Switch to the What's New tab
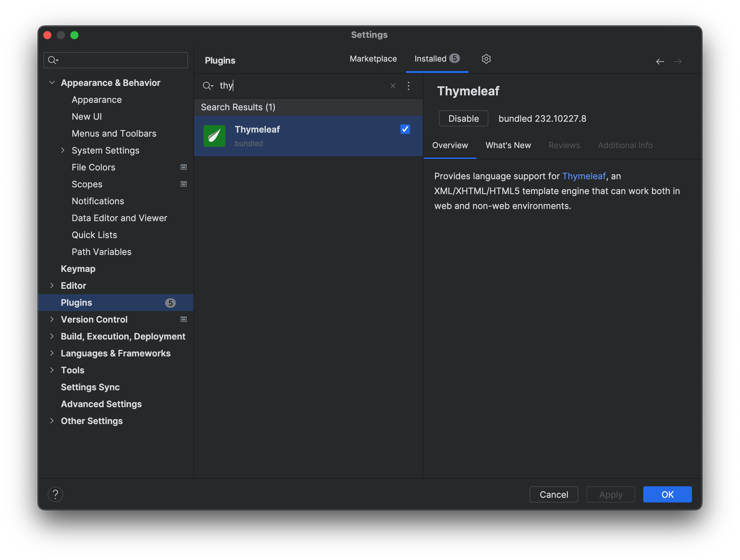This screenshot has width=740, height=560. point(508,145)
